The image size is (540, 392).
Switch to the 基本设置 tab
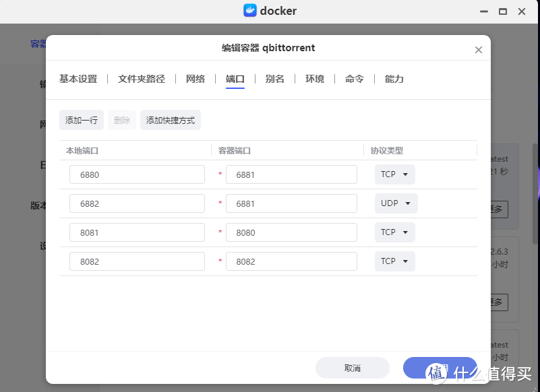[x=77, y=79]
